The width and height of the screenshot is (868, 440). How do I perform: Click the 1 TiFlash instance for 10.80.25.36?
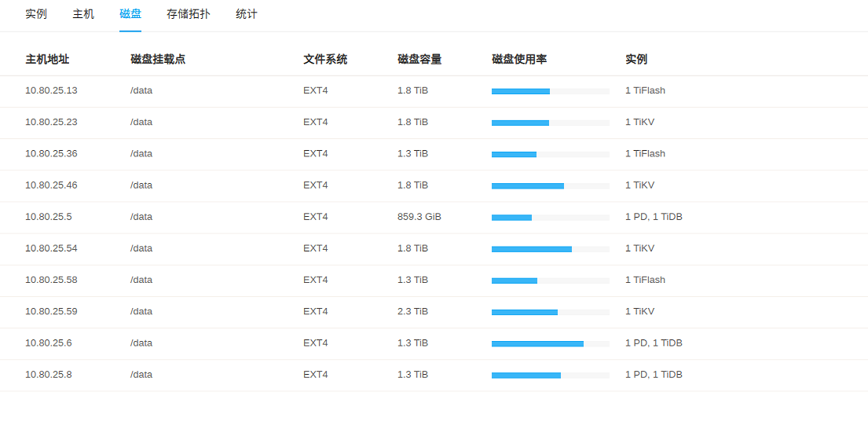point(645,153)
